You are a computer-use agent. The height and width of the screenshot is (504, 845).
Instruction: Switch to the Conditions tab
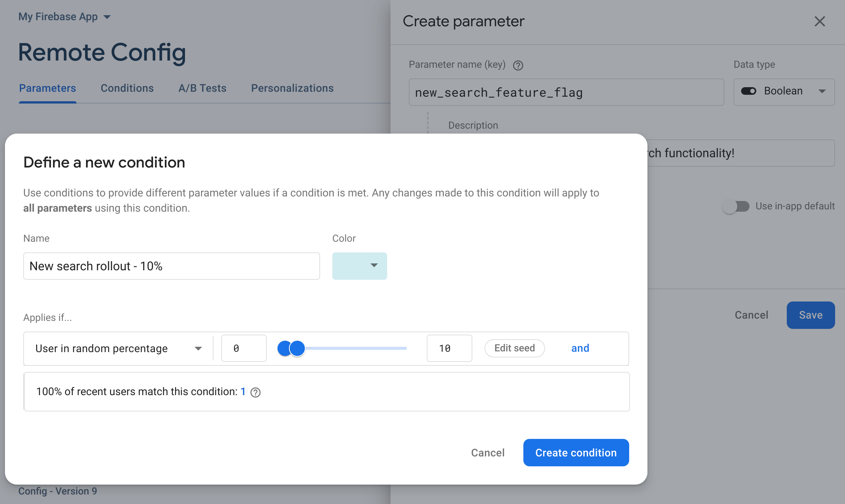pos(127,88)
